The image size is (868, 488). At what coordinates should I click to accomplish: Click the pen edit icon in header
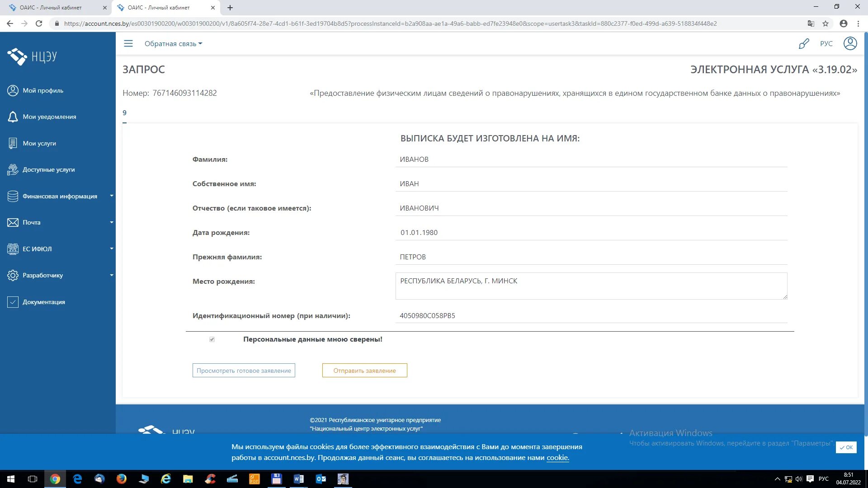coord(803,44)
